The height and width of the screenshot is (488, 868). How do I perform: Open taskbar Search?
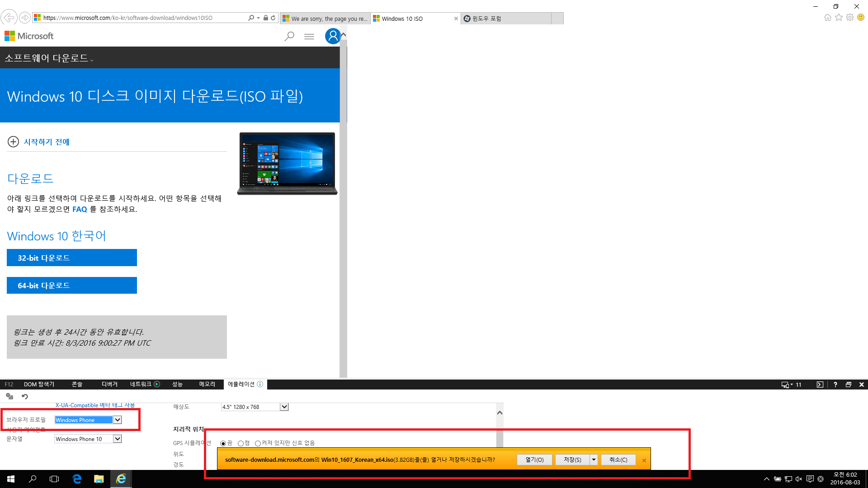tap(33, 479)
